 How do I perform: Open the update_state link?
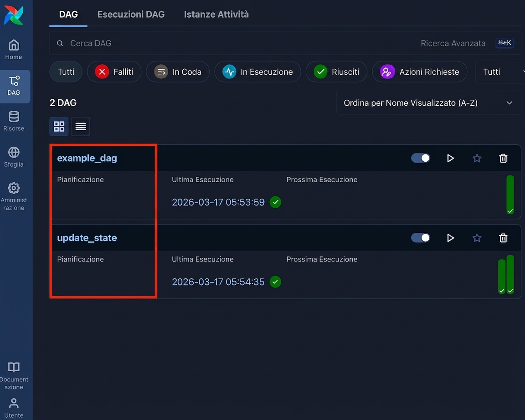pyautogui.click(x=87, y=238)
